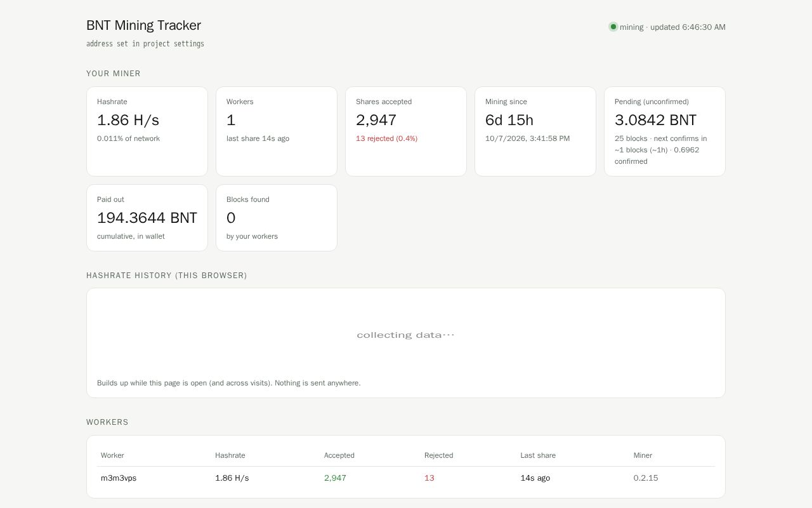Click the green mining status dot
The height and width of the screenshot is (508, 812).
[x=613, y=27]
